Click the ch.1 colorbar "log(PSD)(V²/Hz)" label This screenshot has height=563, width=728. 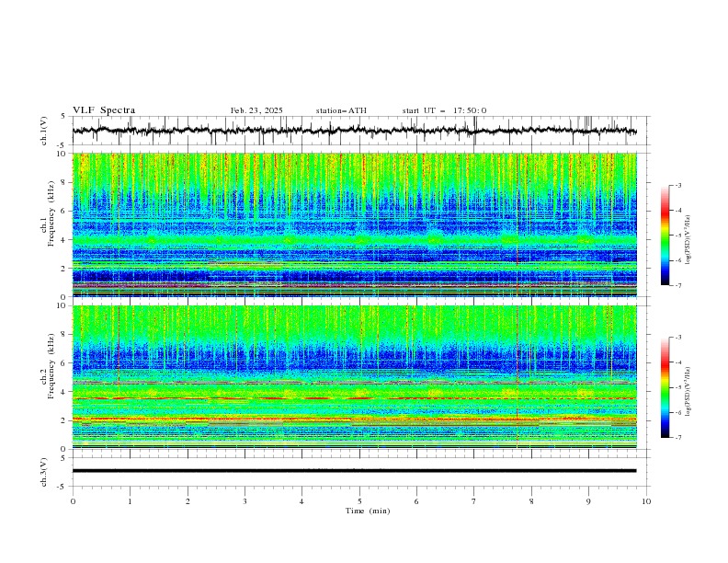click(688, 240)
